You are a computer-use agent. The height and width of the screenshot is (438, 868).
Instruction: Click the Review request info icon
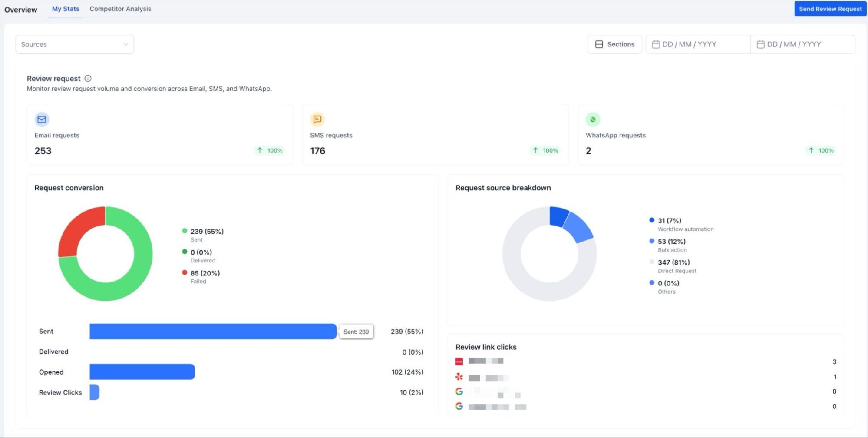click(x=88, y=79)
